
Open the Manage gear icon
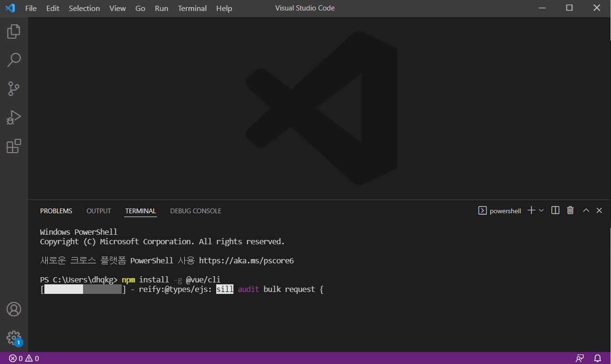(x=14, y=338)
